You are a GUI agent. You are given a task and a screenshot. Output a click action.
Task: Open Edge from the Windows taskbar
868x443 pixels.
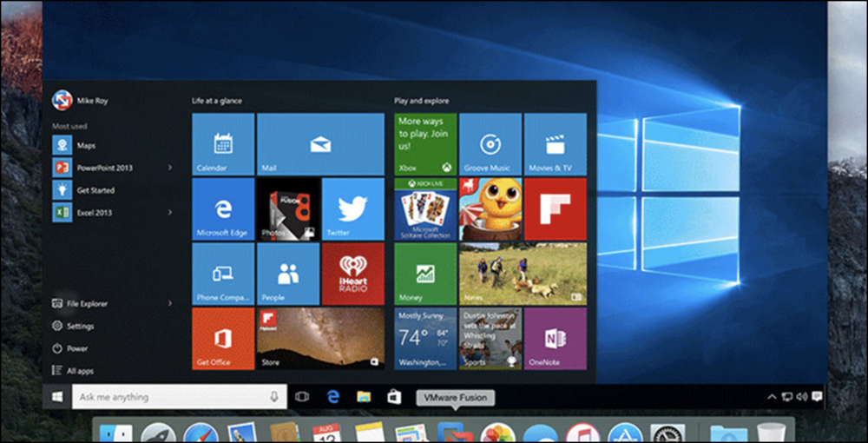(x=332, y=396)
